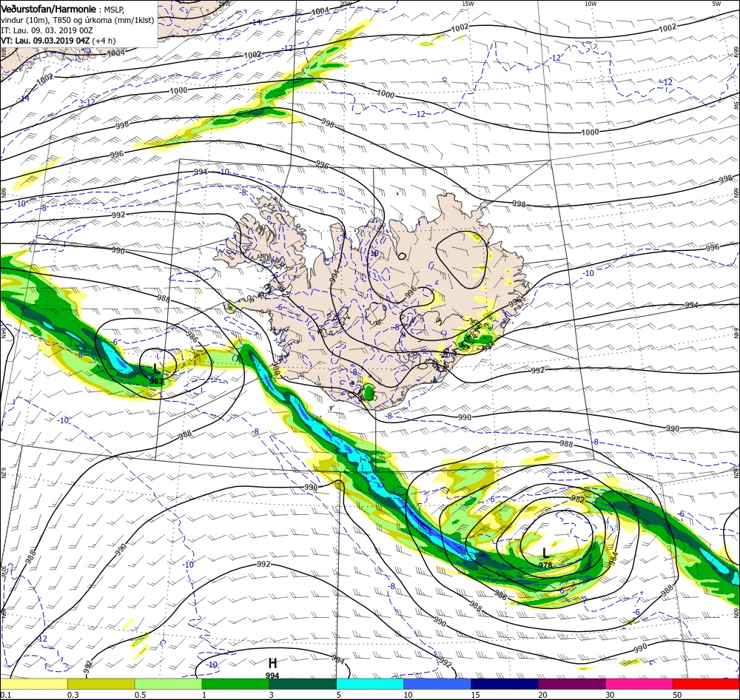Click the 'vindur (10m), T850 og úrkoma' line
740x700 pixels.
click(x=77, y=20)
